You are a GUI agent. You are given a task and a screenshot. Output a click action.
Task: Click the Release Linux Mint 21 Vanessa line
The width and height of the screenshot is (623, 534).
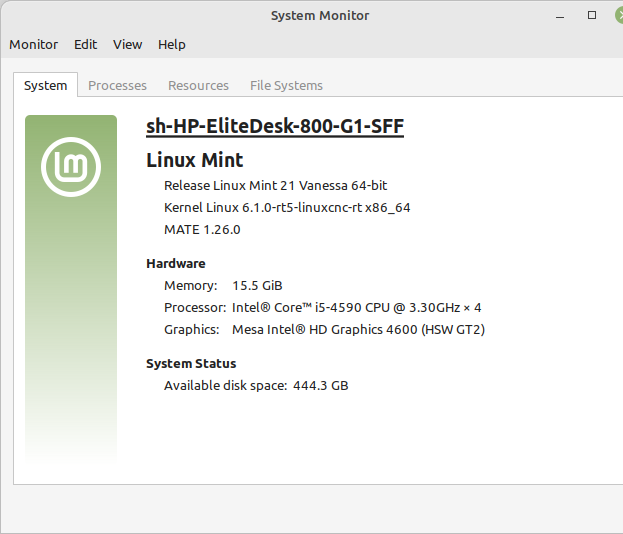click(275, 186)
